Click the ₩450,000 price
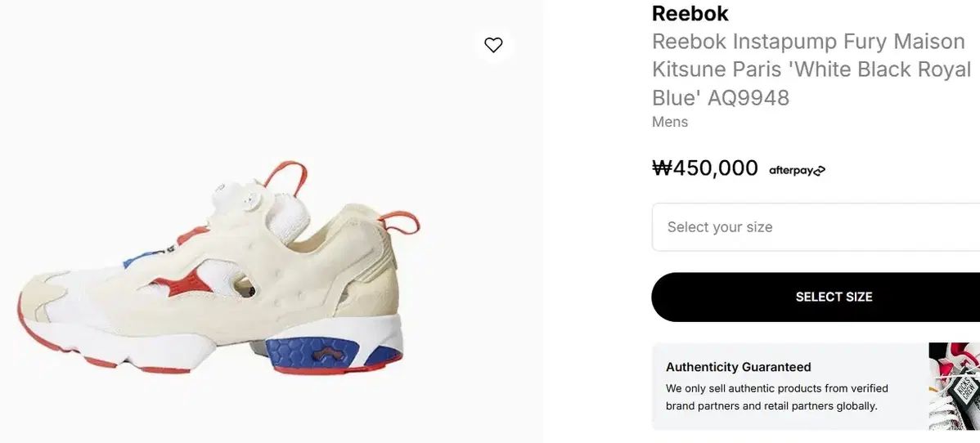Screen dimensions: 980x443 704,168
